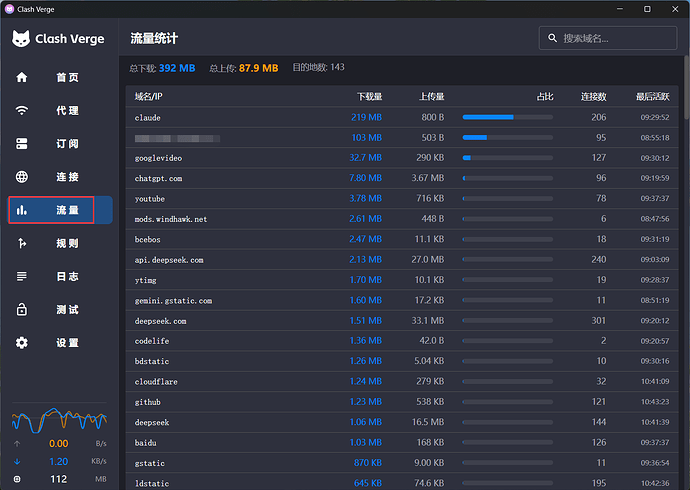Click the subscription server icon
This screenshot has width=690, height=490.
(x=22, y=144)
